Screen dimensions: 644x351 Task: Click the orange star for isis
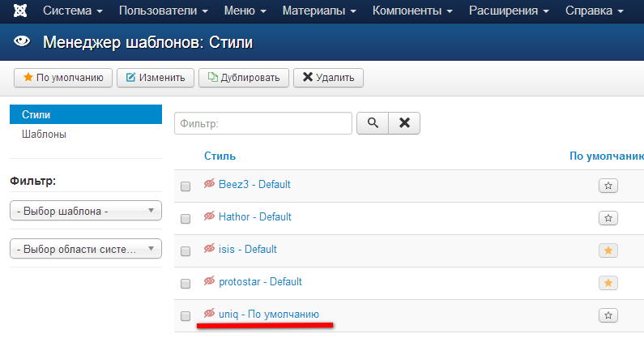(608, 250)
